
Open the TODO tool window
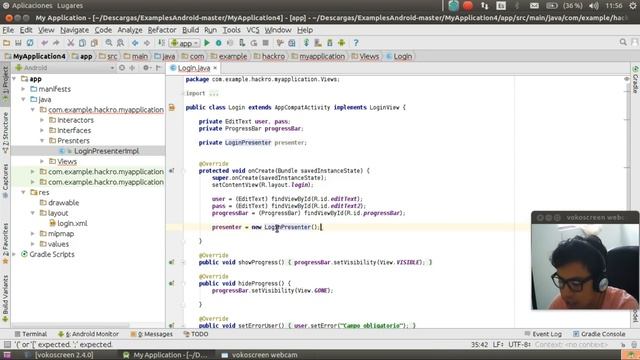(x=196, y=334)
